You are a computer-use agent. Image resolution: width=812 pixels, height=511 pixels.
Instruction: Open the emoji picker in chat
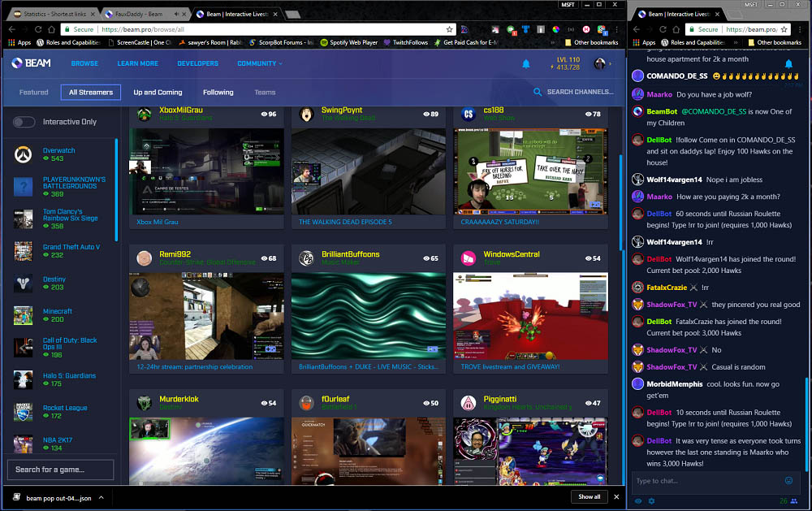pos(787,480)
